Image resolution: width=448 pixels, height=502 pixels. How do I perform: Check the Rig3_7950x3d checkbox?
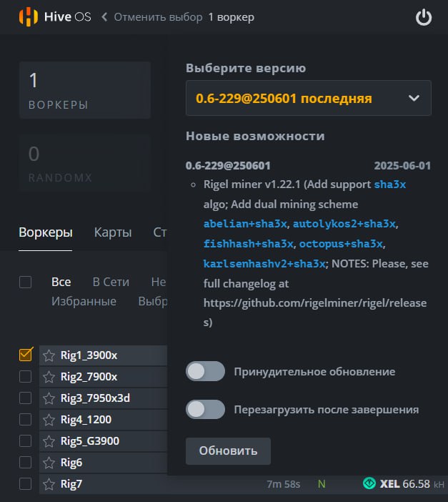coord(25,398)
